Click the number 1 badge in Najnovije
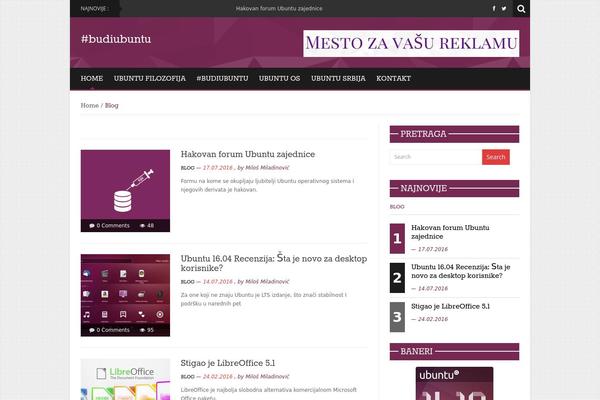The image size is (600, 400). (397, 238)
